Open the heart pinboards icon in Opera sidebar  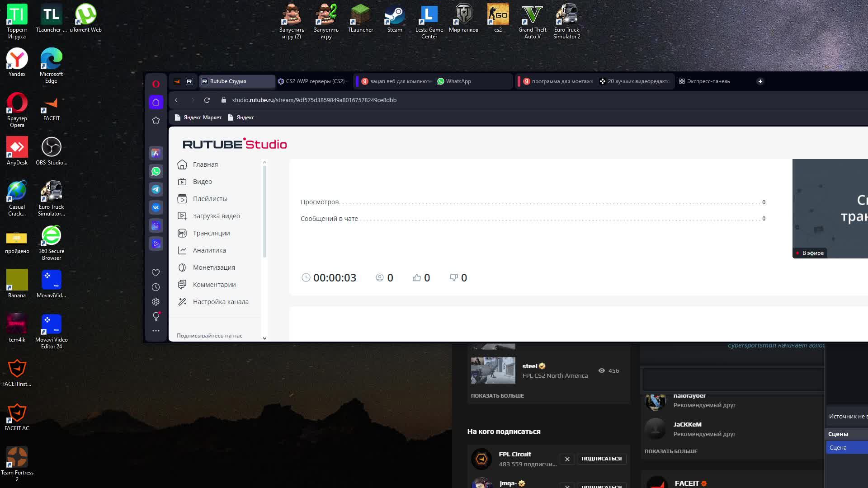point(156,272)
